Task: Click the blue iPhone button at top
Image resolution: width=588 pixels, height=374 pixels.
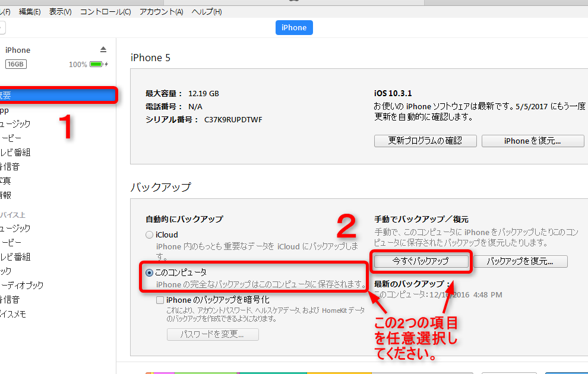Action: click(x=294, y=28)
